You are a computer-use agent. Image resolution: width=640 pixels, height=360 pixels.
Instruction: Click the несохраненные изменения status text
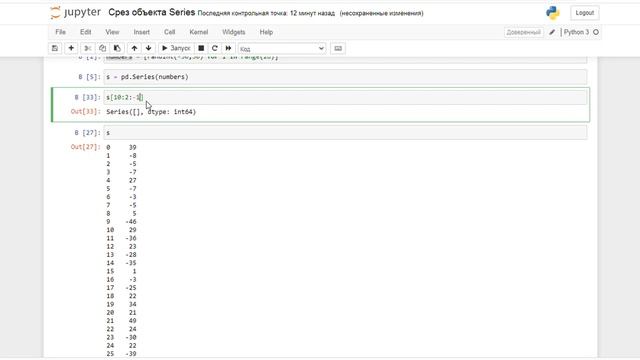click(x=382, y=13)
